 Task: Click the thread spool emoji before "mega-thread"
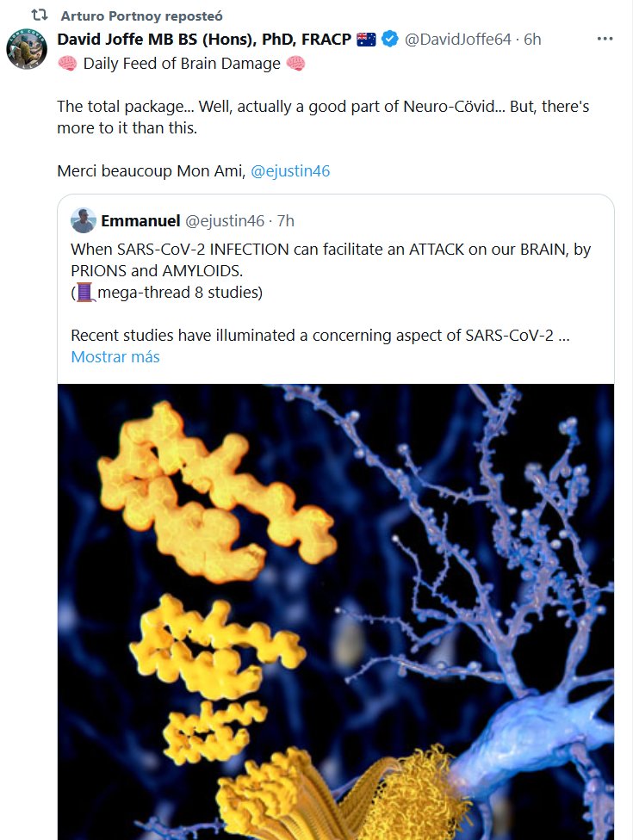(86, 293)
